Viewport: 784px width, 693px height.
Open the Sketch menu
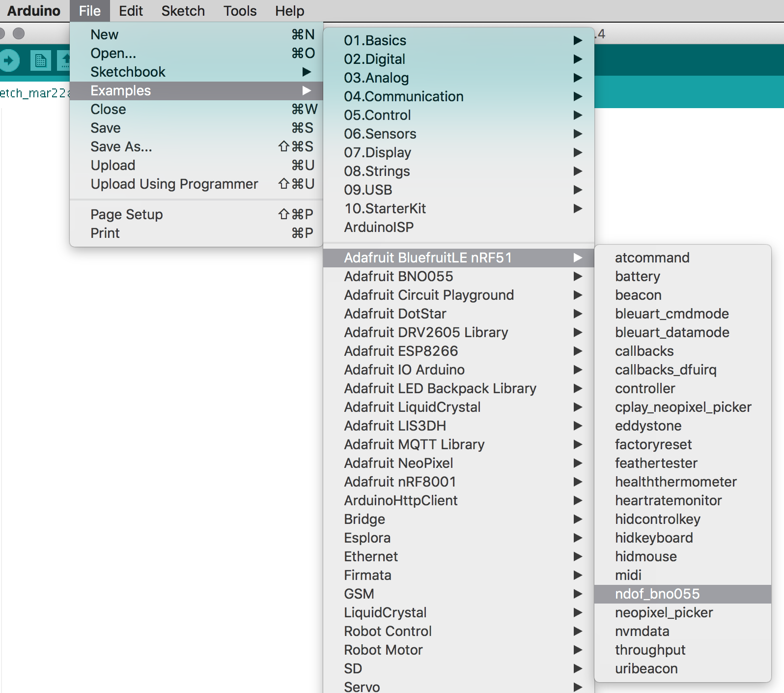click(183, 11)
